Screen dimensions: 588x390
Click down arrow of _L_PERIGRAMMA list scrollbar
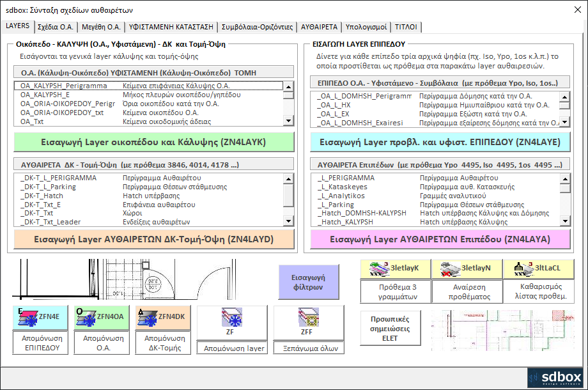[565, 221]
